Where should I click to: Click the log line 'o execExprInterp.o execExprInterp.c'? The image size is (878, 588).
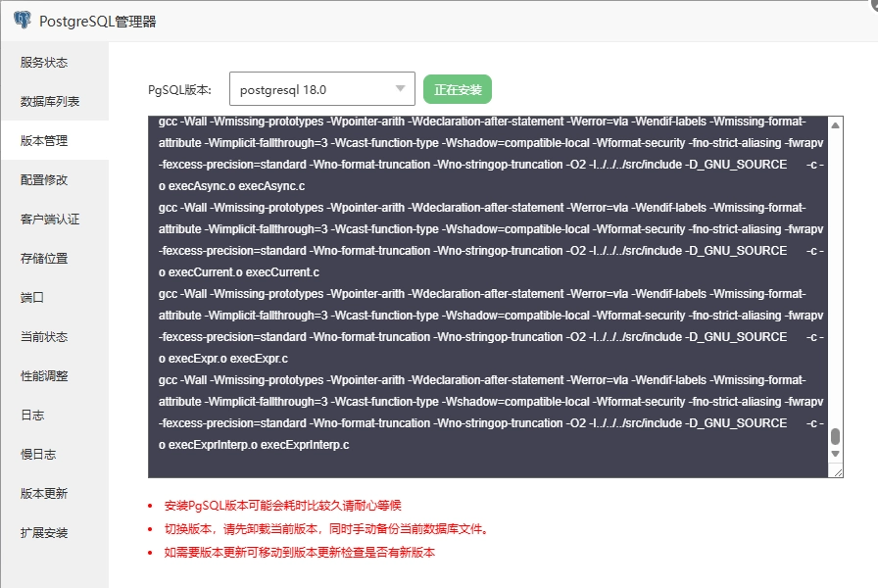tap(254, 445)
